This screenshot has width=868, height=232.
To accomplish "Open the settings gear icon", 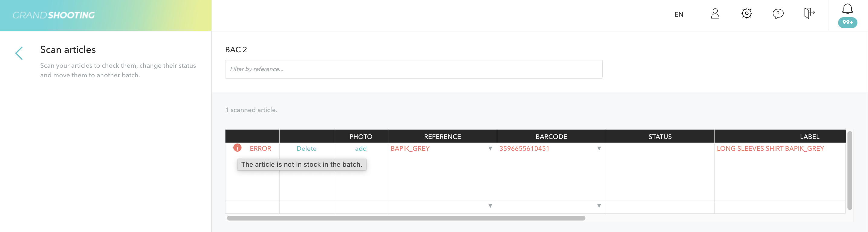I will tap(747, 14).
